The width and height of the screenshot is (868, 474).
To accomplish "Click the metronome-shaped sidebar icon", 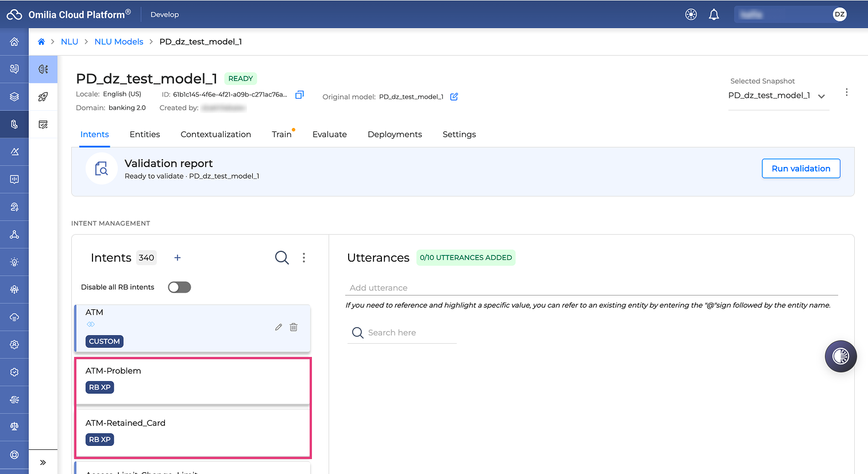I will 14,152.
